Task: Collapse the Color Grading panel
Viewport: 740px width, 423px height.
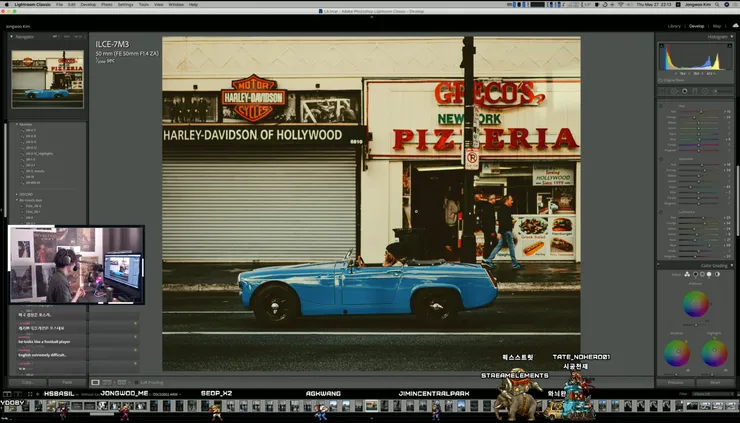Action: 732,266
